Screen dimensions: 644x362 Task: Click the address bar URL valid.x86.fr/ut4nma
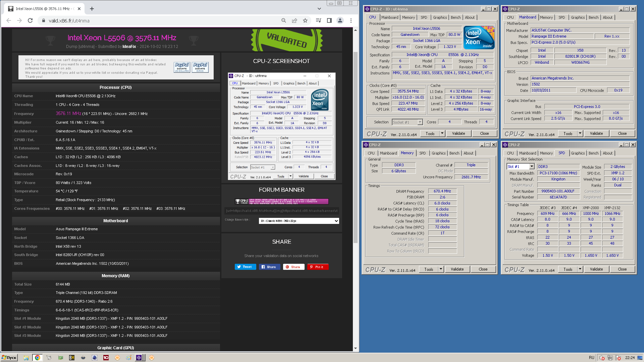tap(69, 20)
